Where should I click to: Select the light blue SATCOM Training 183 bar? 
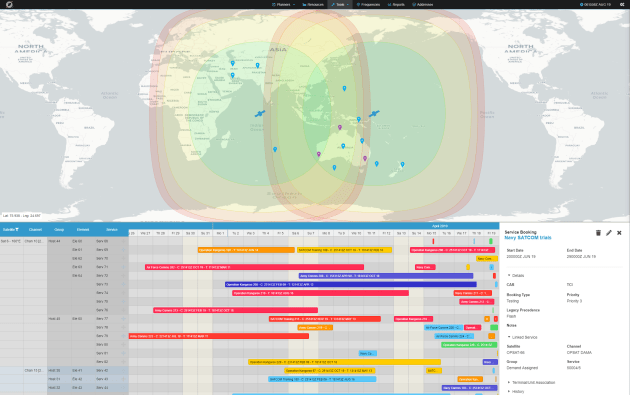[x=322, y=379]
